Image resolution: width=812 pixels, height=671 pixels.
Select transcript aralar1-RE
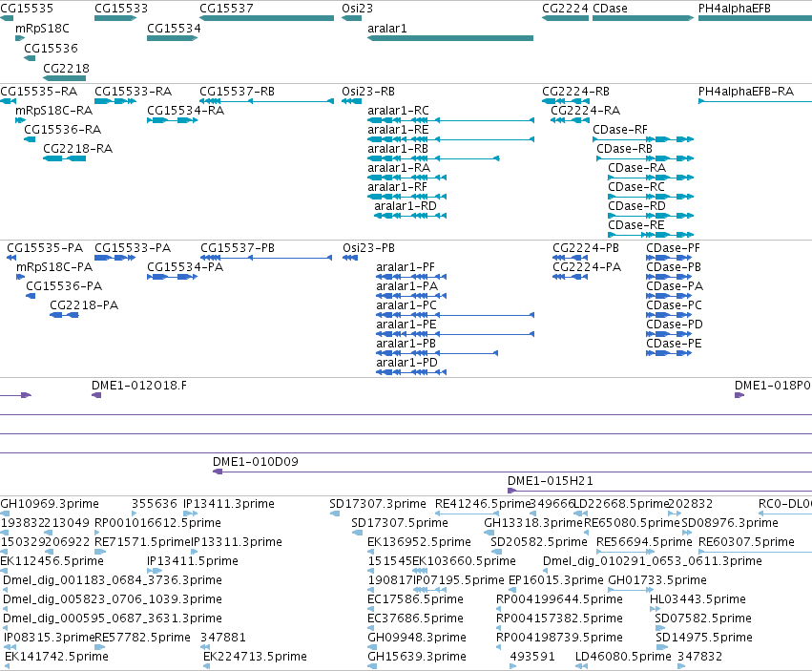tap(450, 139)
